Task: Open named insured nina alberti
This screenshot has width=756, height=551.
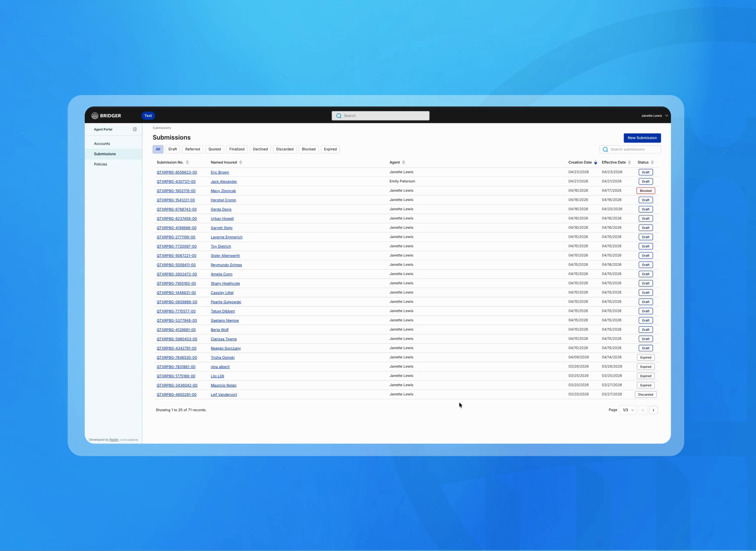Action: click(x=220, y=367)
